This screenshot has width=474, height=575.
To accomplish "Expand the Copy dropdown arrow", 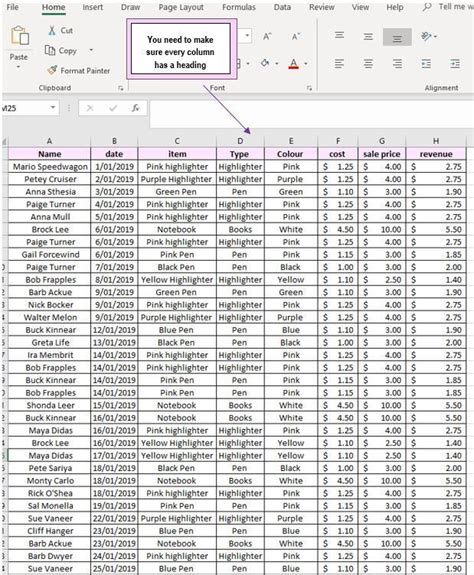I will [x=91, y=50].
